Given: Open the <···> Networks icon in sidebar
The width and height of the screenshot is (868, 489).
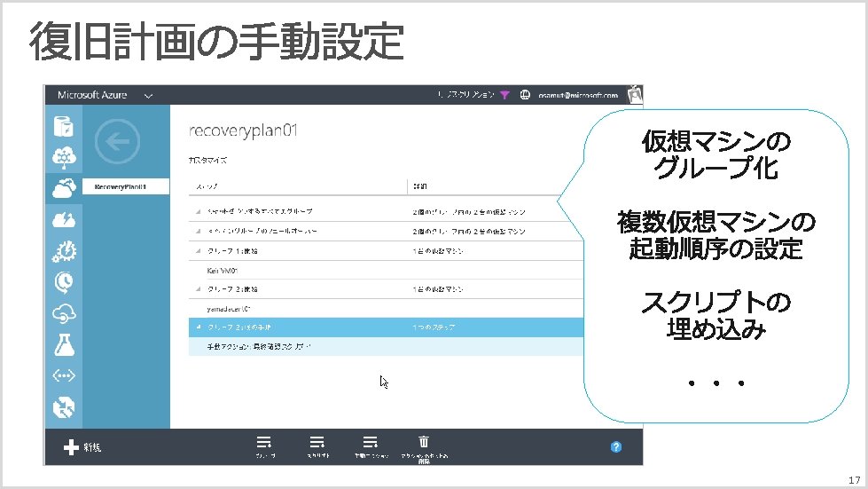Looking at the screenshot, I should click(64, 376).
